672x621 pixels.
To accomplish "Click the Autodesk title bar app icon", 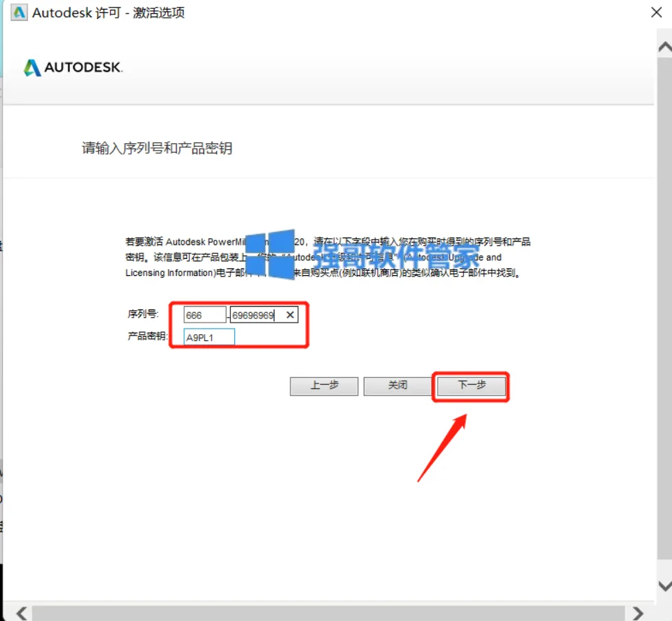I will coord(19,12).
